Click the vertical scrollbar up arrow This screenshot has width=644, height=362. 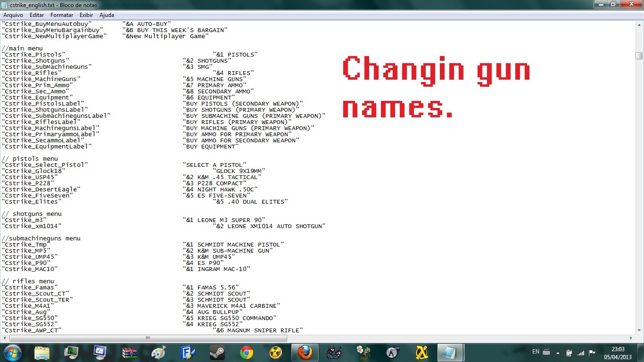click(x=639, y=24)
